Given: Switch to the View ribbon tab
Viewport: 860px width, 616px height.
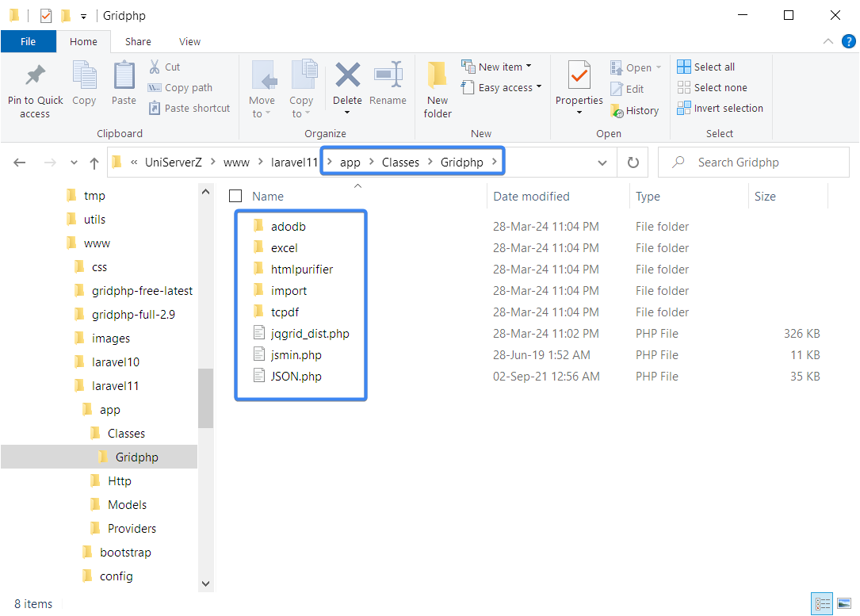Looking at the screenshot, I should pyautogui.click(x=189, y=42).
